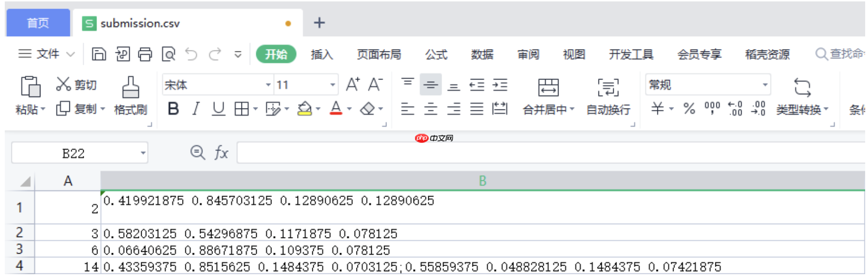Click the Save icon in quick toolbar
868x277 pixels.
[x=98, y=54]
